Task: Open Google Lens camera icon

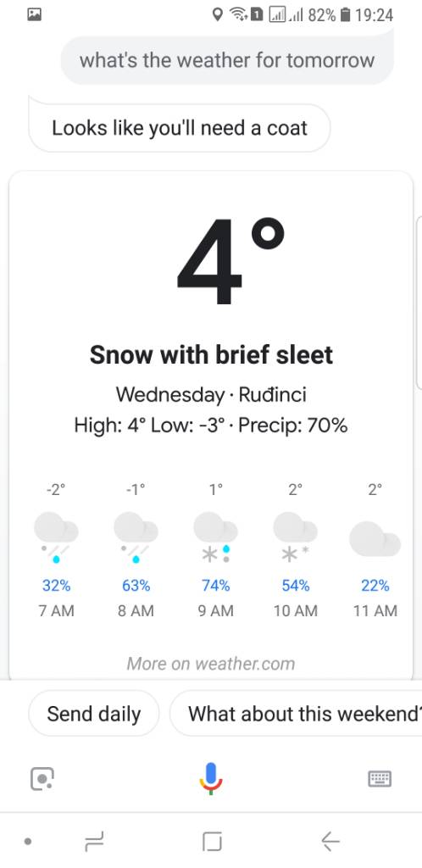Action: (x=42, y=779)
